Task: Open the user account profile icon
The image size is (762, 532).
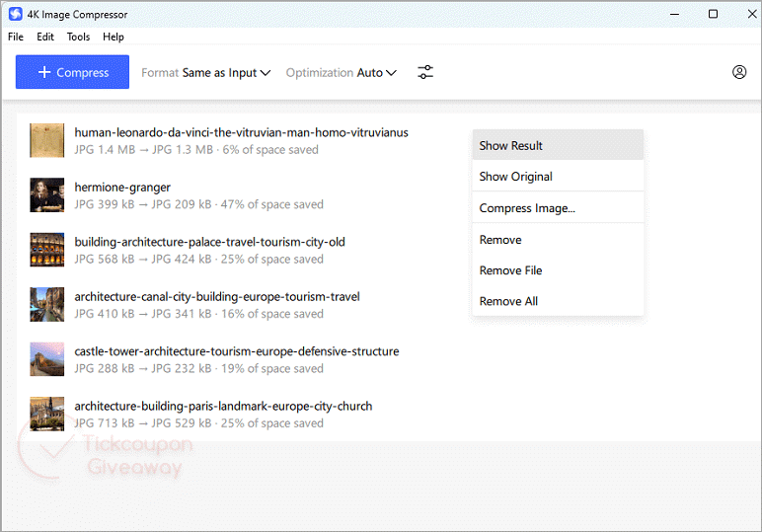Action: click(739, 72)
